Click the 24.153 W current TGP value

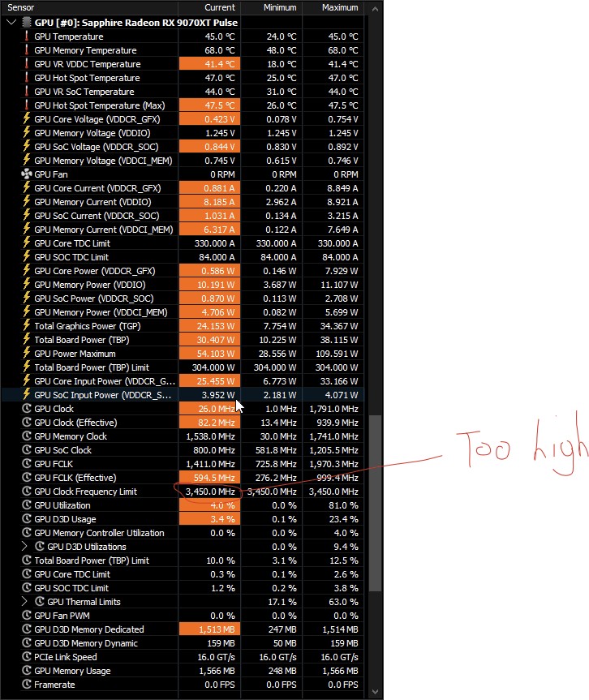(x=216, y=326)
